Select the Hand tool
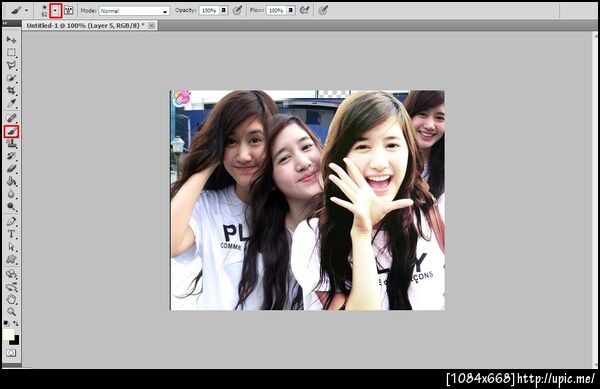The image size is (600, 389). click(11, 299)
